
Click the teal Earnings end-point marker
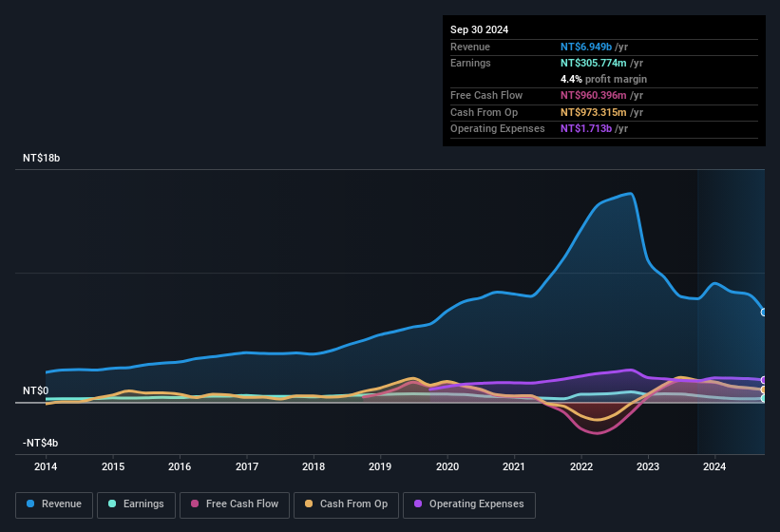point(764,398)
